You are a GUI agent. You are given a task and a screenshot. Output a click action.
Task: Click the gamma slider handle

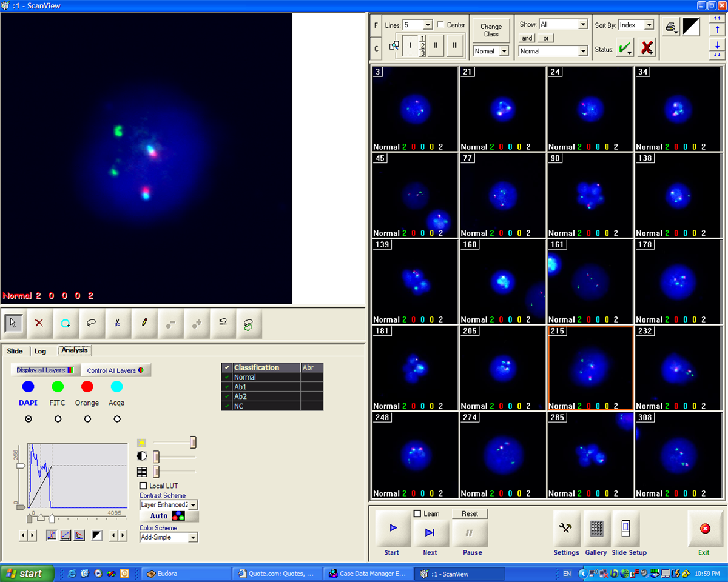coord(156,471)
